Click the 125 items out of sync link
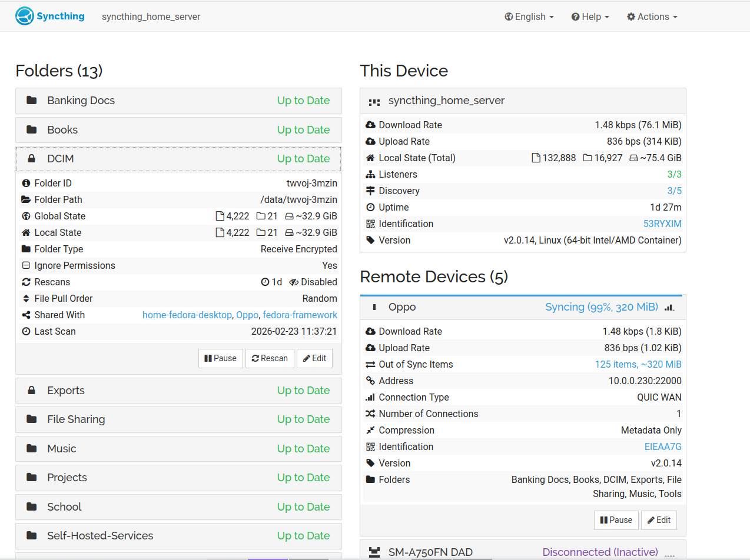 tap(638, 365)
